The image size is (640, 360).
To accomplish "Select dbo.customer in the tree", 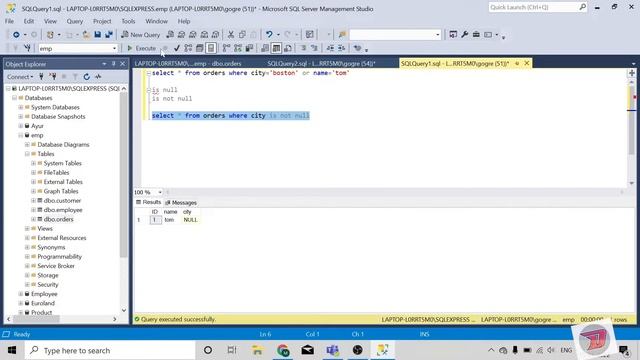I will click(x=62, y=200).
